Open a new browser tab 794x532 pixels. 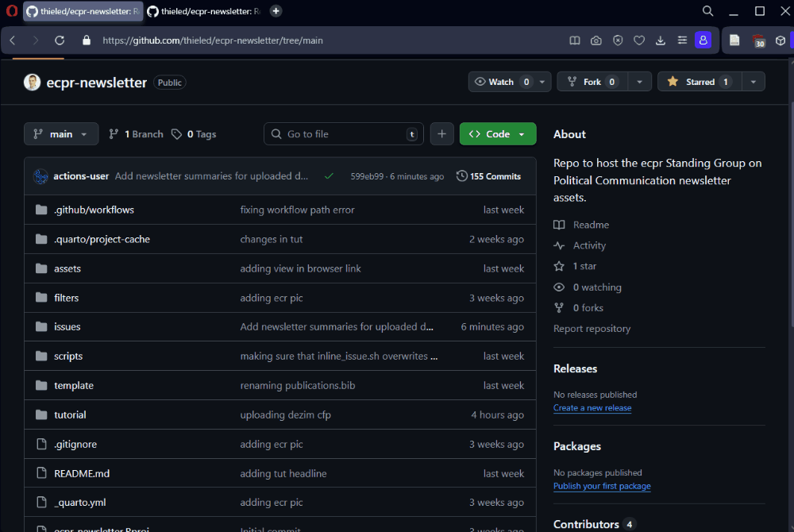pos(276,11)
